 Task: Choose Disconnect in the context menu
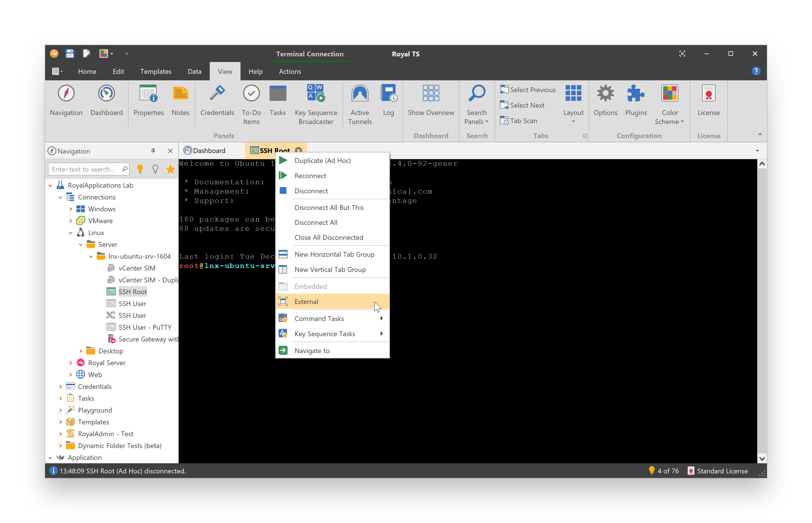click(x=332, y=191)
